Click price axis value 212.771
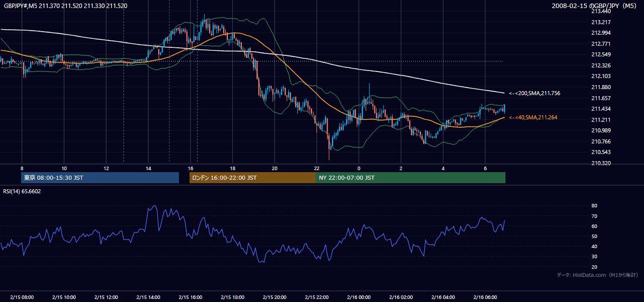Viewport: 644px width, 302px height. [601, 44]
